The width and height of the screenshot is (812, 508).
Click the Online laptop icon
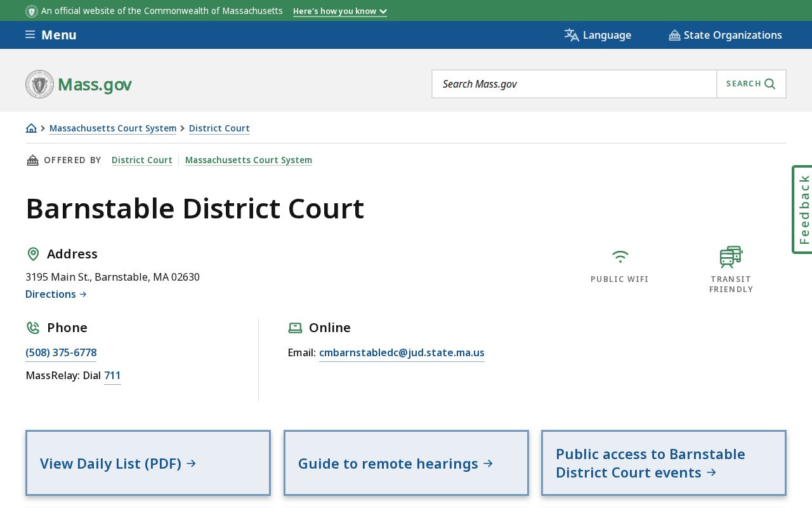(x=295, y=328)
